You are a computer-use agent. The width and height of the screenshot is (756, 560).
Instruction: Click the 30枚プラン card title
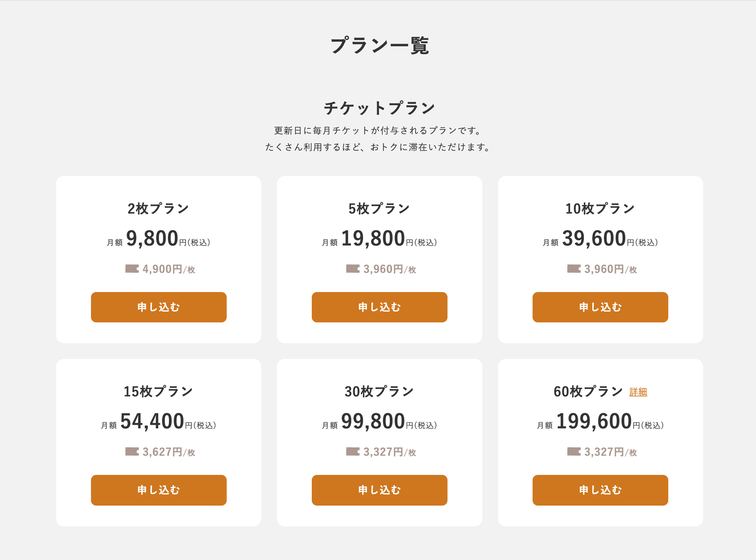(379, 392)
